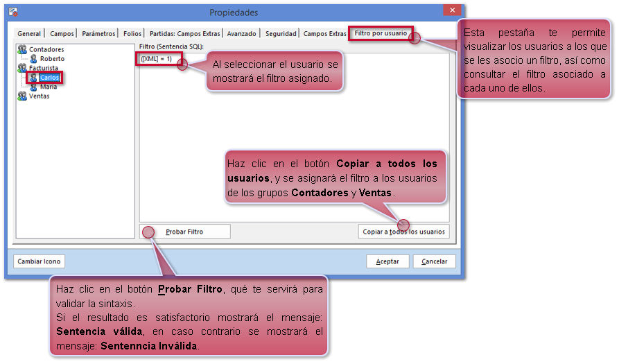Click the Contadores group icon
The width and height of the screenshot is (619, 364).
[x=22, y=50]
